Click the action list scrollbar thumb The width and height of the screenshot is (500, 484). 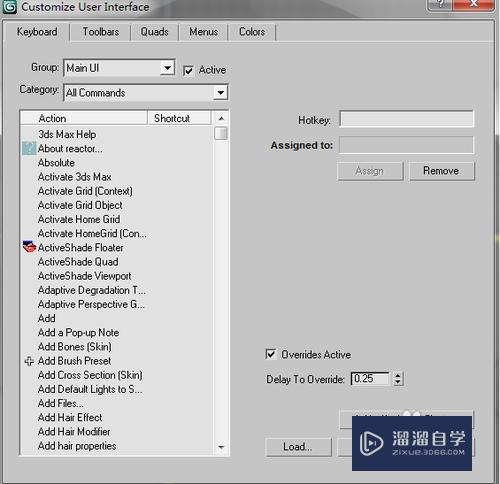pos(220,133)
